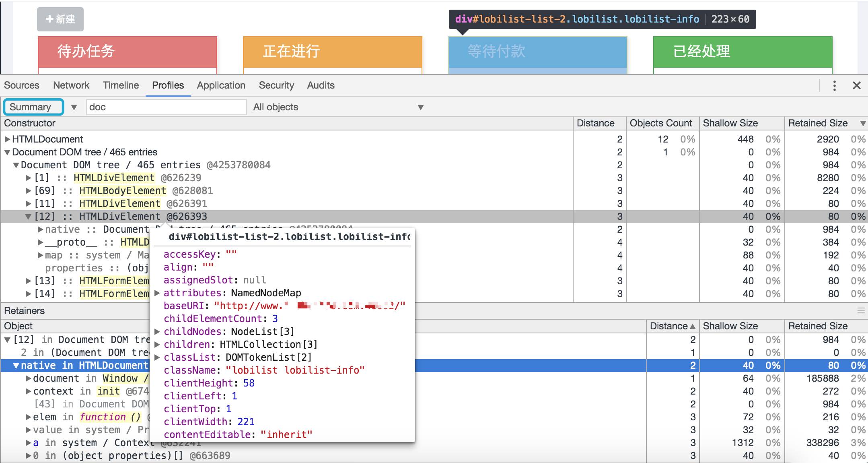The image size is (868, 463).
Task: Expand attributes NamedNodeMap in popup
Action: click(157, 293)
